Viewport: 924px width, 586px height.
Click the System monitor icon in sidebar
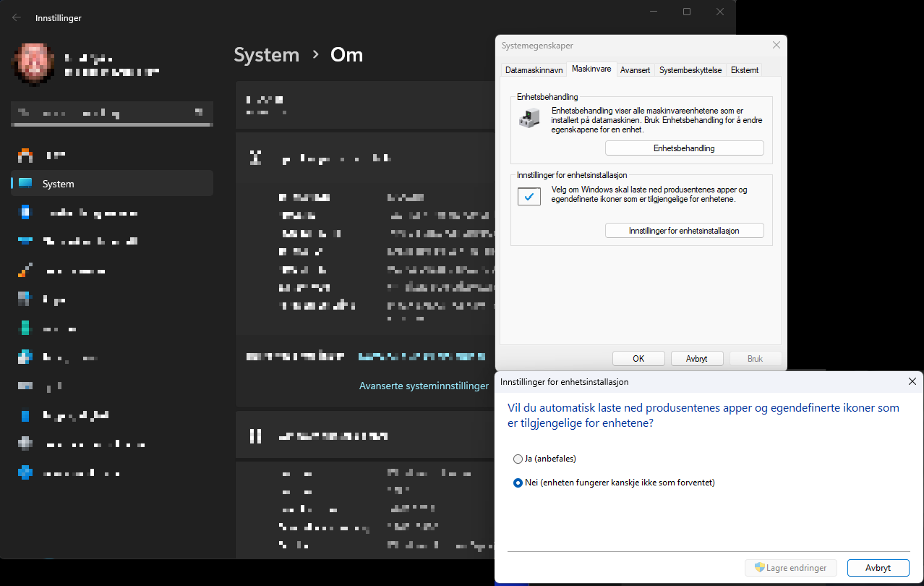26,184
